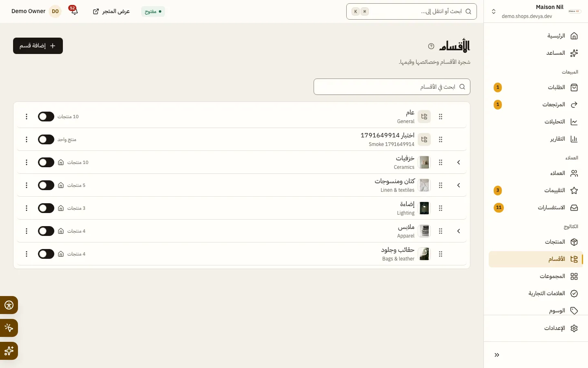Click the ملابس category thumbnail

point(424,231)
